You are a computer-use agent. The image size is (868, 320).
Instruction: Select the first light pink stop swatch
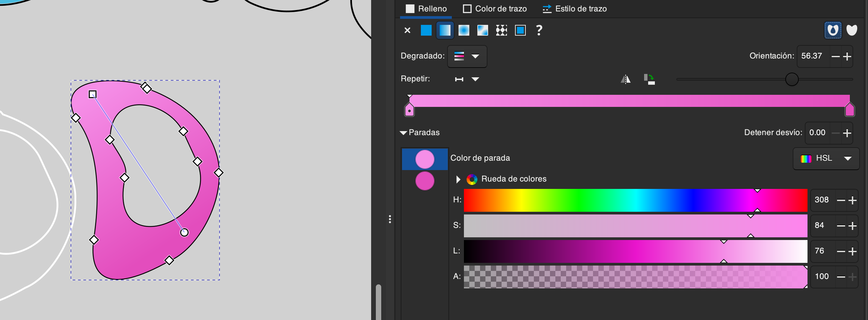point(425,159)
